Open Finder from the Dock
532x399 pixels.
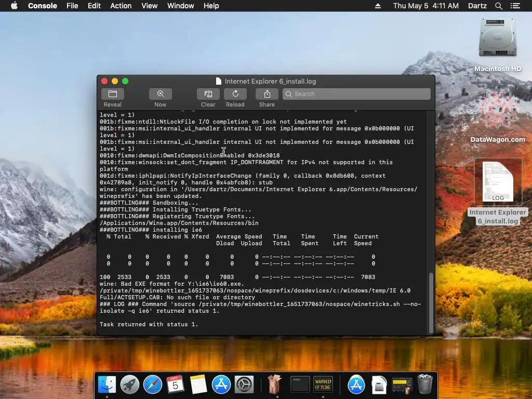point(107,385)
